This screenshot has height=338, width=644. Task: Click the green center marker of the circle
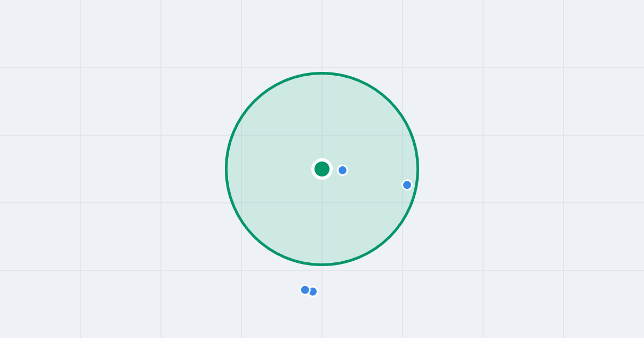tap(322, 169)
